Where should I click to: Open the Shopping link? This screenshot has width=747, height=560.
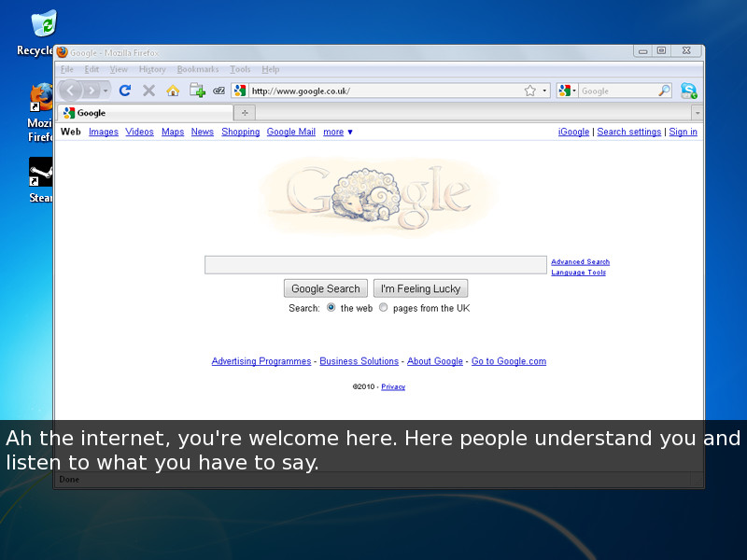241,132
